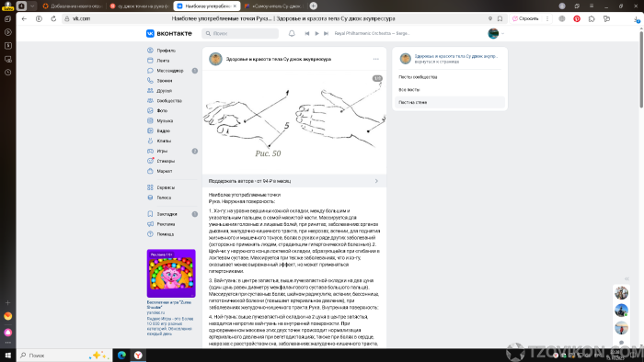Screen dimensions: 644x362
Task: Switch to су джок точки tab
Action: 139,6
